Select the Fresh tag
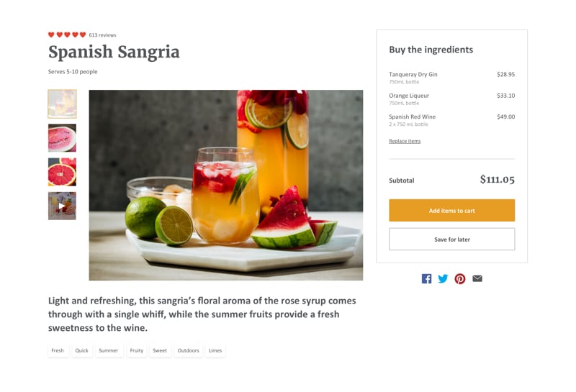This screenshot has width=576, height=392. click(58, 350)
